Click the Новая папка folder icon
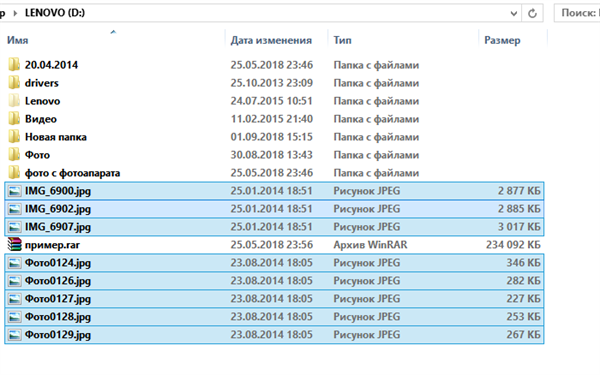This screenshot has height=375, width=600. 14,137
